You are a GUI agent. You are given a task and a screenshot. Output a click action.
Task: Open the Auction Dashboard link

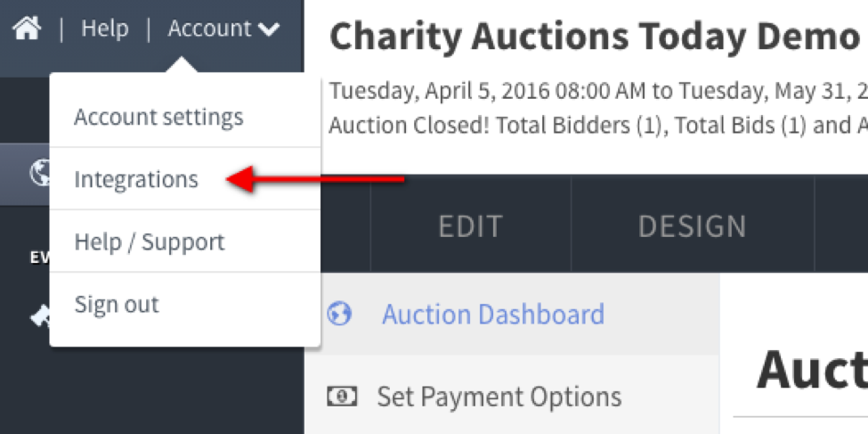(x=492, y=315)
